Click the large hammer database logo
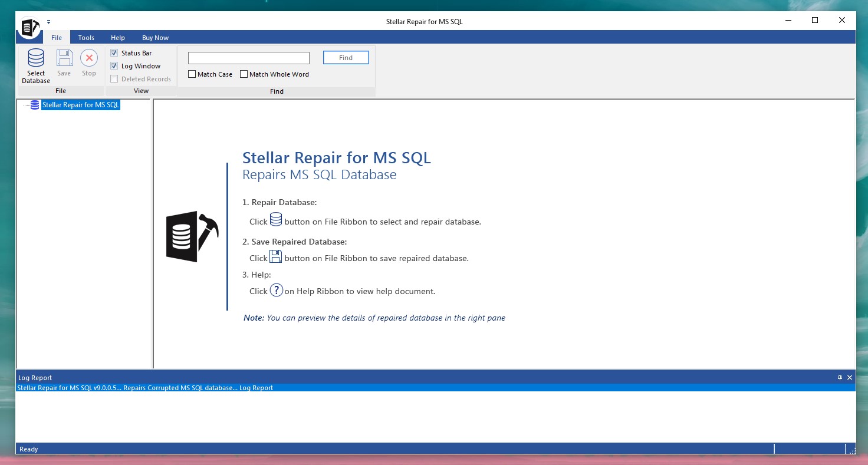The image size is (868, 465). pyautogui.click(x=192, y=236)
